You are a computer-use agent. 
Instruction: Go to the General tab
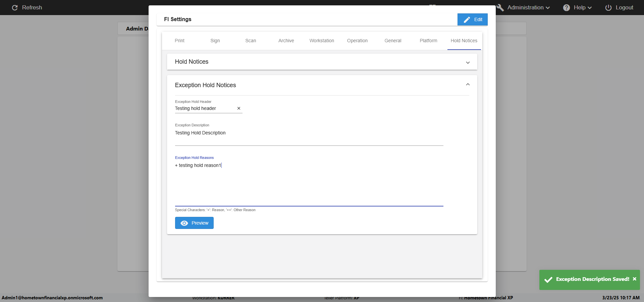click(x=393, y=41)
